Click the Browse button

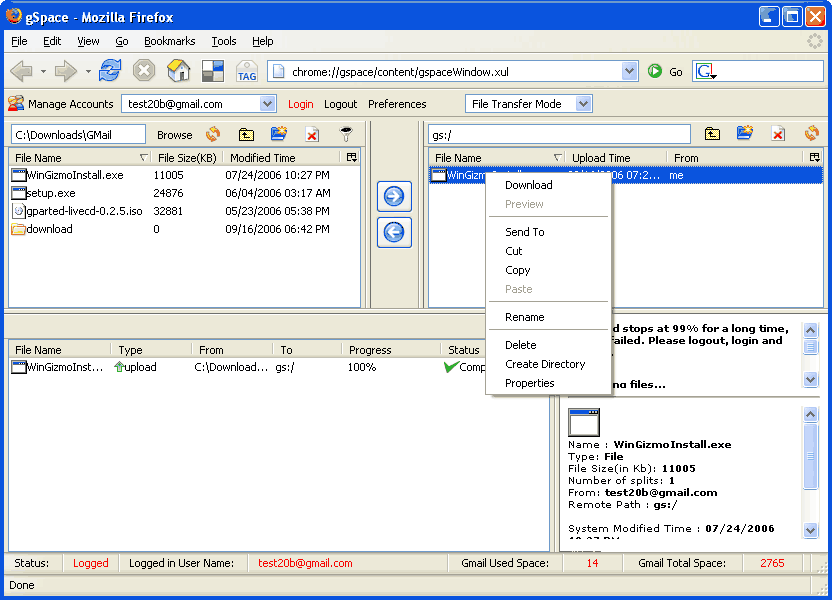point(175,135)
